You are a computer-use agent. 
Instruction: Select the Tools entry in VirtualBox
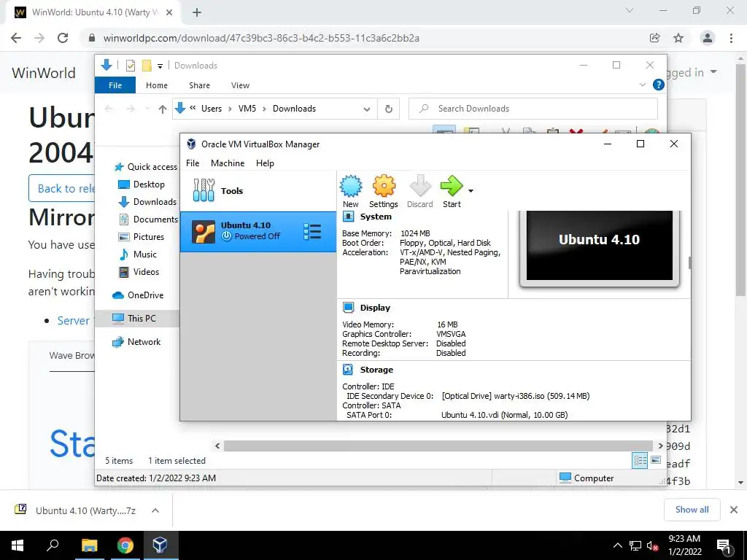258,191
